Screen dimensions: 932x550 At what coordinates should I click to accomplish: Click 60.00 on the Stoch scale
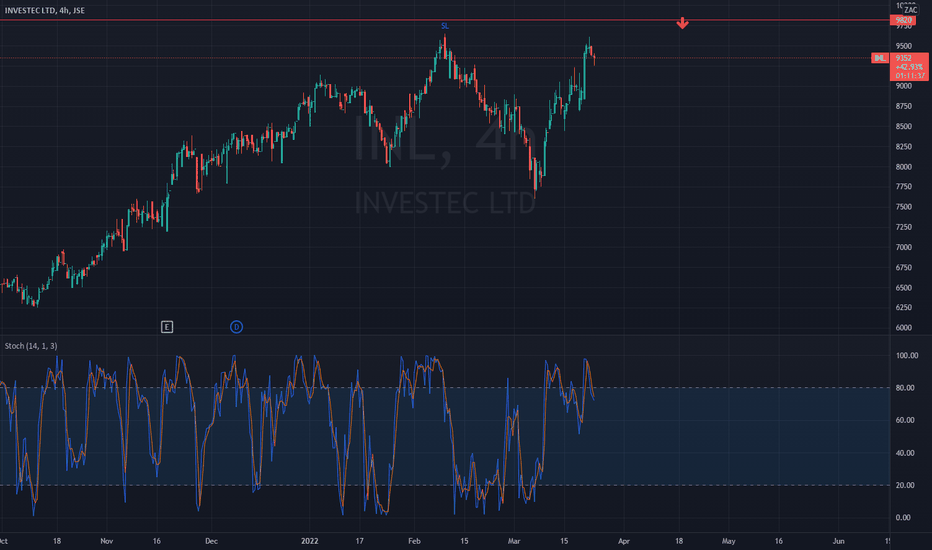coord(905,420)
